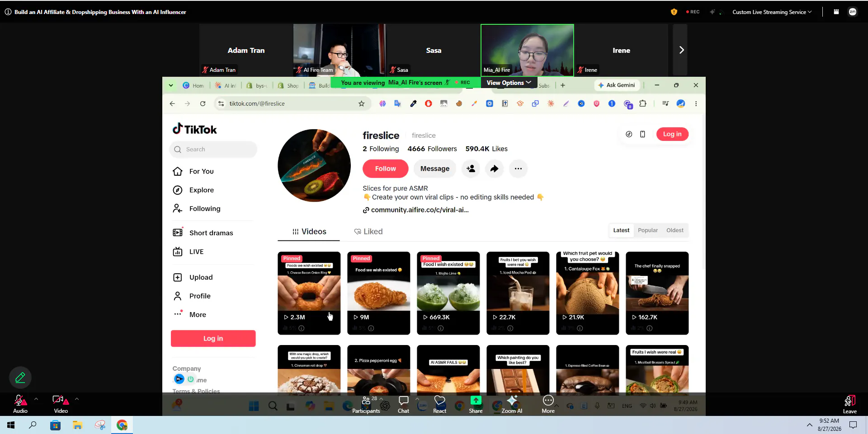This screenshot has width=868, height=434.
Task: Click the Get app phone icon
Action: pos(642,134)
